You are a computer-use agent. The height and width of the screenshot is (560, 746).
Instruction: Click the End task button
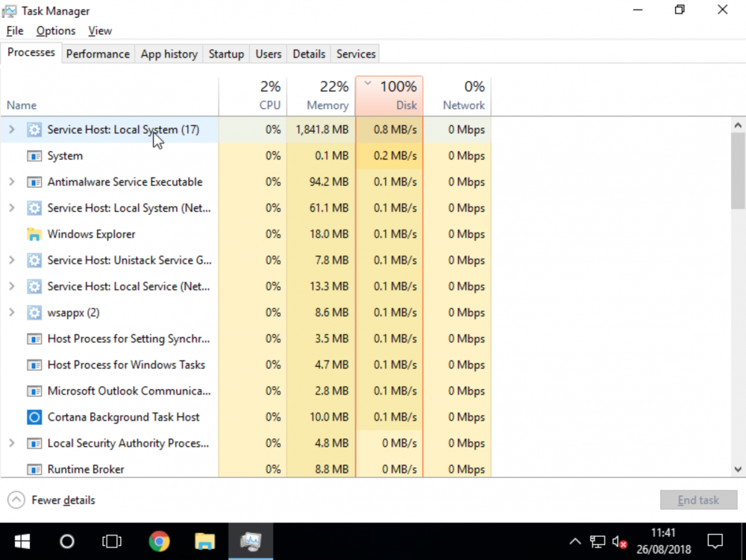click(x=698, y=500)
